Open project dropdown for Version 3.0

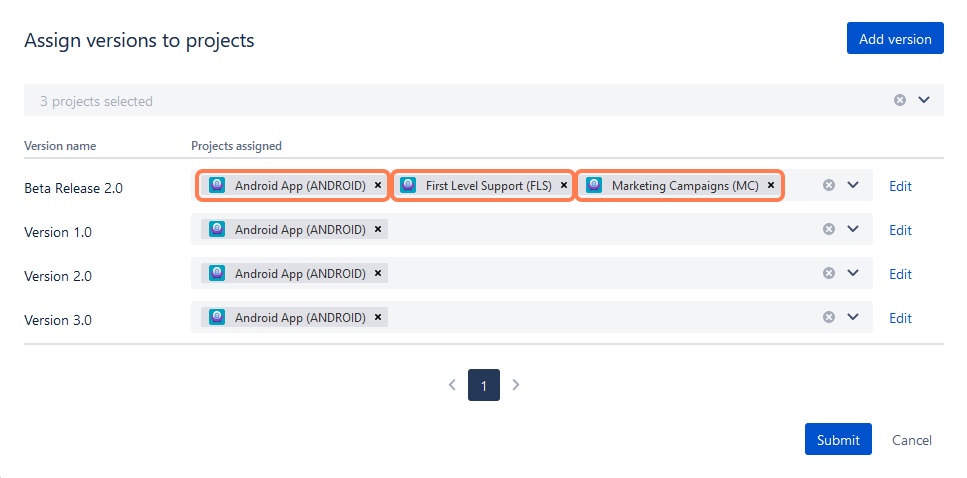(x=853, y=317)
